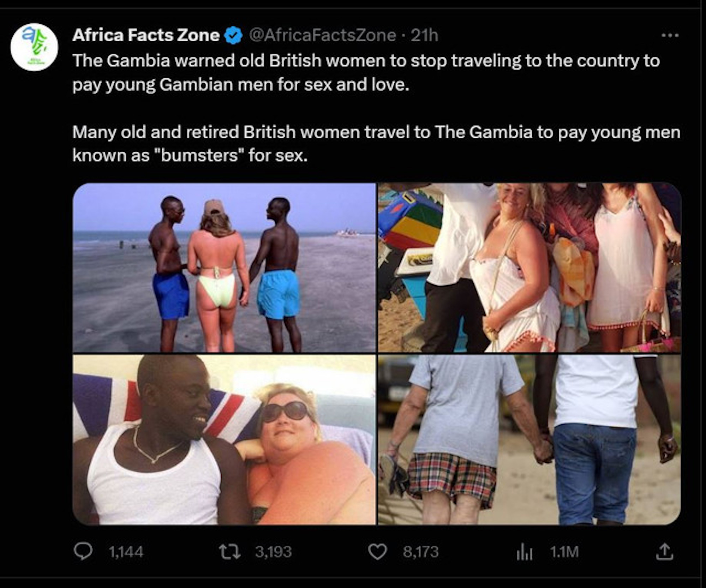706x588 pixels.
Task: Open the photo with the Union Jack towel
Action: 224,439
